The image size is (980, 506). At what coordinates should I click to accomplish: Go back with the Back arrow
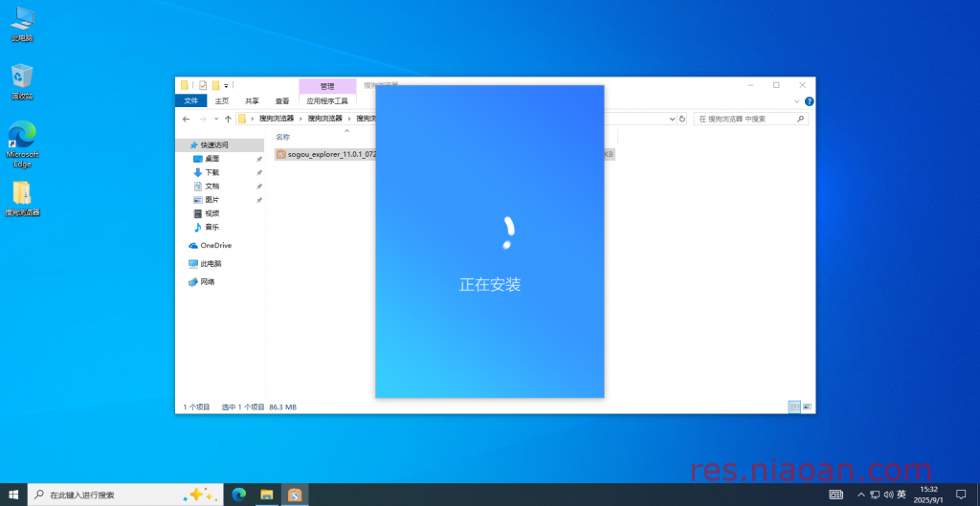[186, 119]
